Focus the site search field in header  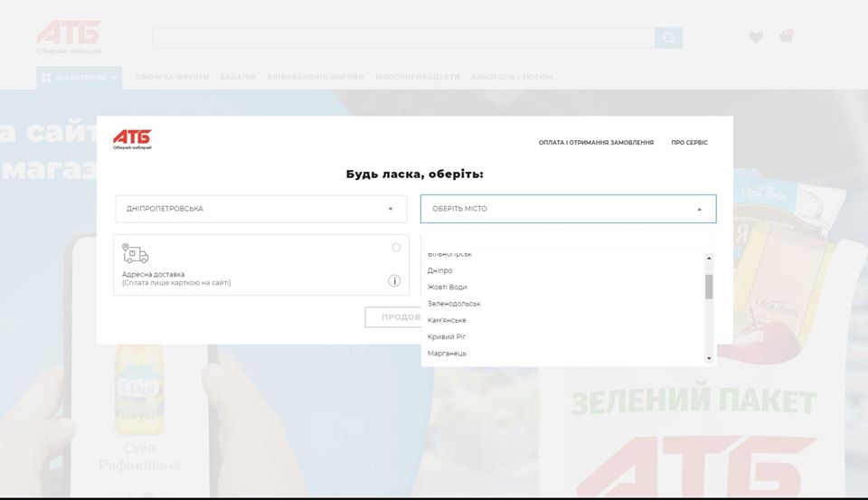pos(404,38)
